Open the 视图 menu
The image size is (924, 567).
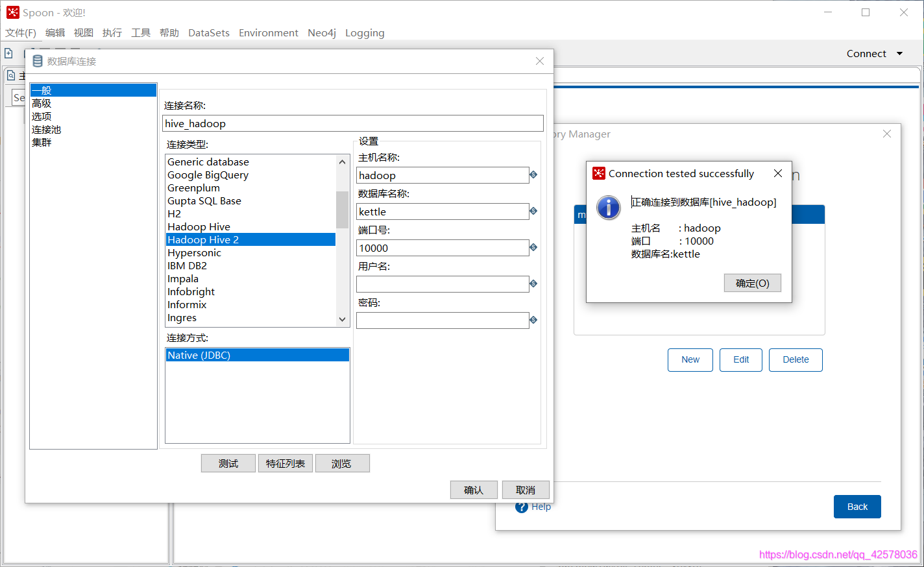(84, 33)
